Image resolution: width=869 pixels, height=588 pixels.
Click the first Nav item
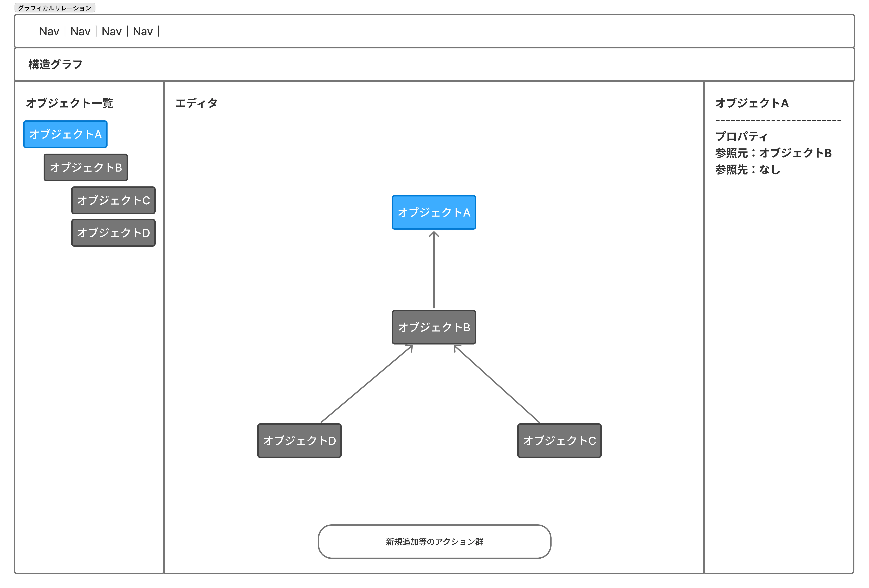(49, 31)
